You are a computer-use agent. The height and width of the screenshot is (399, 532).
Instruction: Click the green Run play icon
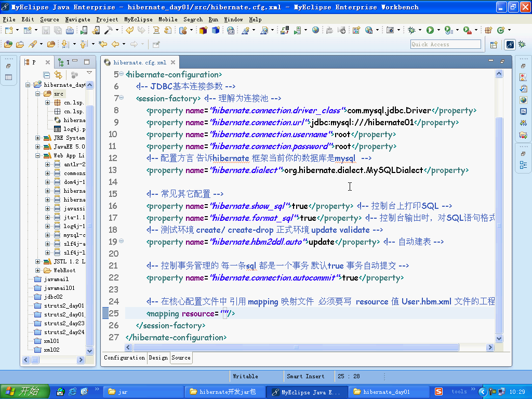pyautogui.click(x=430, y=31)
